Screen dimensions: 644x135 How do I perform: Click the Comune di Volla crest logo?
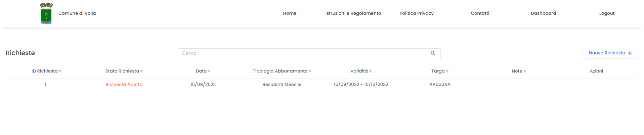point(46,13)
